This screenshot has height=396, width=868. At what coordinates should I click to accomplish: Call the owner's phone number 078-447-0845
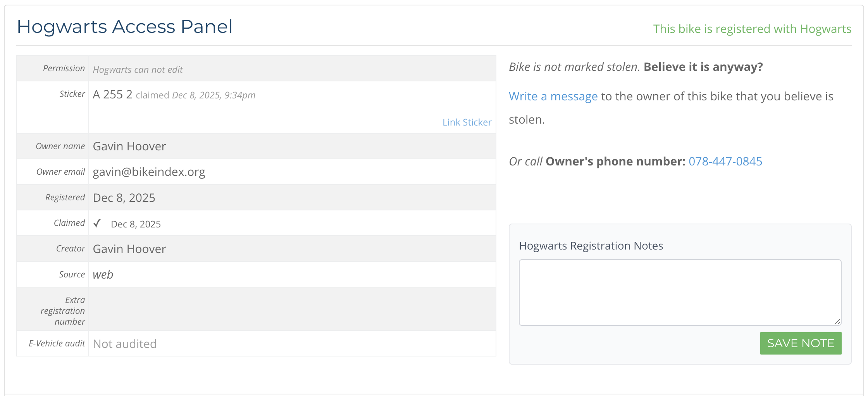[725, 162]
